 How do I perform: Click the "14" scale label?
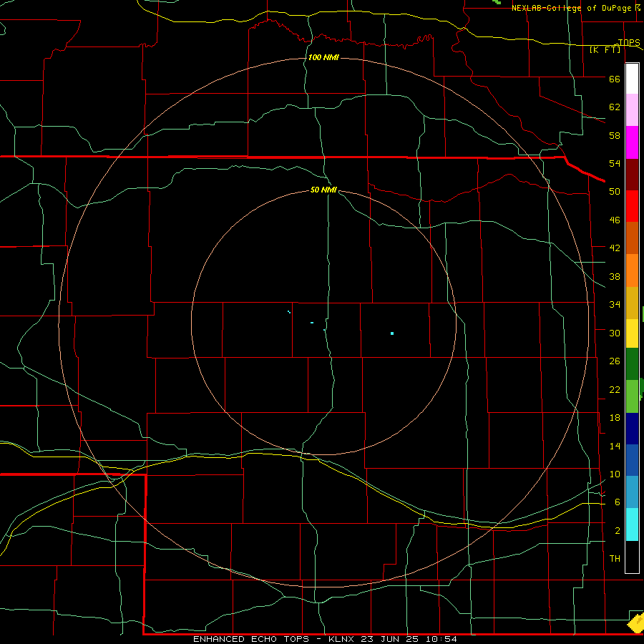click(615, 446)
